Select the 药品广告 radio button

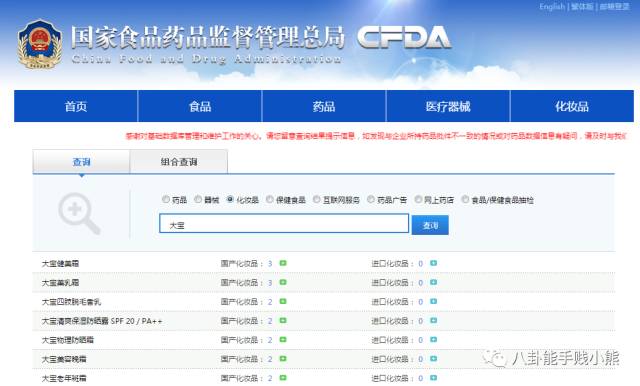[371, 199]
